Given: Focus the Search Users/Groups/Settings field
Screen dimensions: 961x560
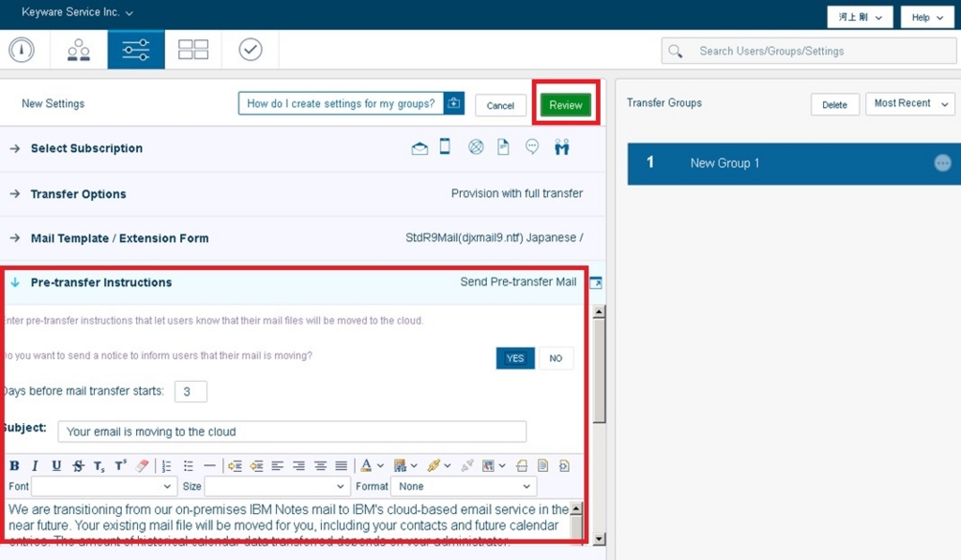Looking at the screenshot, I should [808, 51].
